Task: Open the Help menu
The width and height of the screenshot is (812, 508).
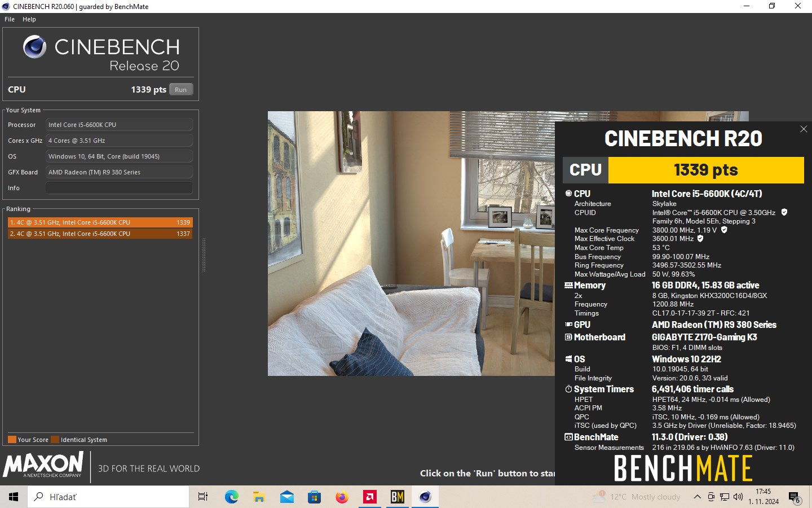Action: pos(29,19)
